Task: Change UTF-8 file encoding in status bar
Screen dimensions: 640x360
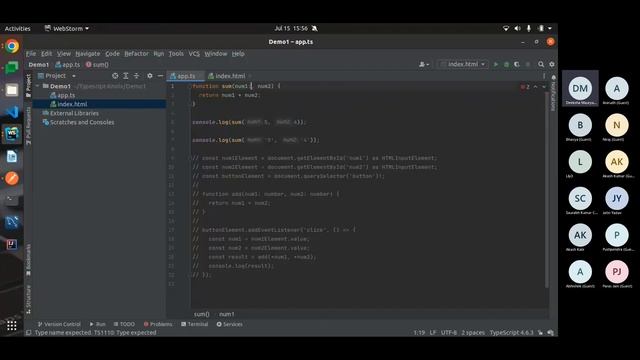Action: click(449, 333)
